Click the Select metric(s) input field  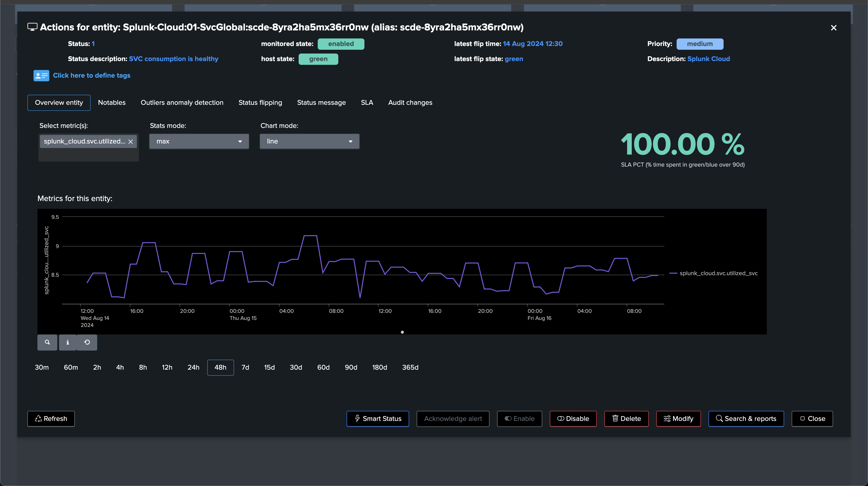89,147
